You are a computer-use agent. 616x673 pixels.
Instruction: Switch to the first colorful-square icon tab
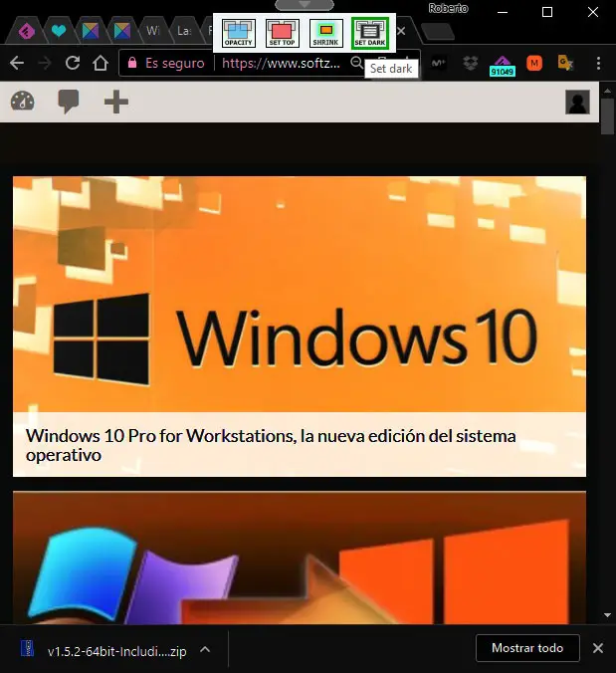click(x=91, y=31)
